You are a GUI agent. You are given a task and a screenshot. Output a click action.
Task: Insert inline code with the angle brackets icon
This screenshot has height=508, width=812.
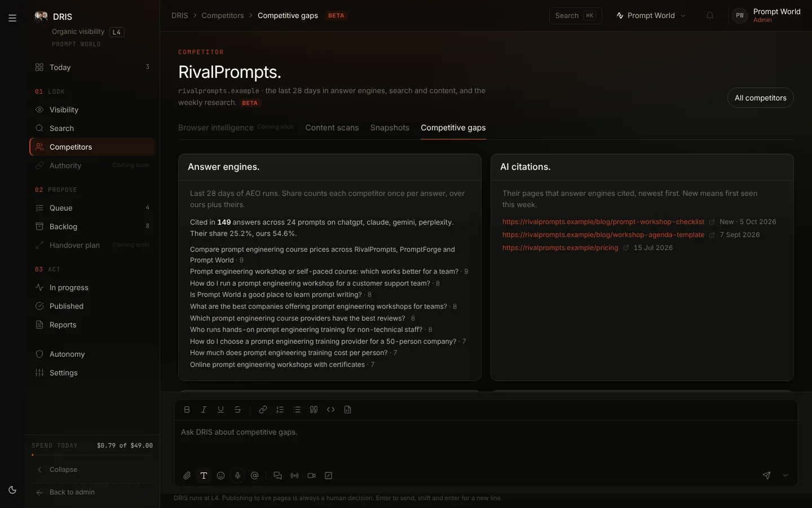(x=331, y=410)
